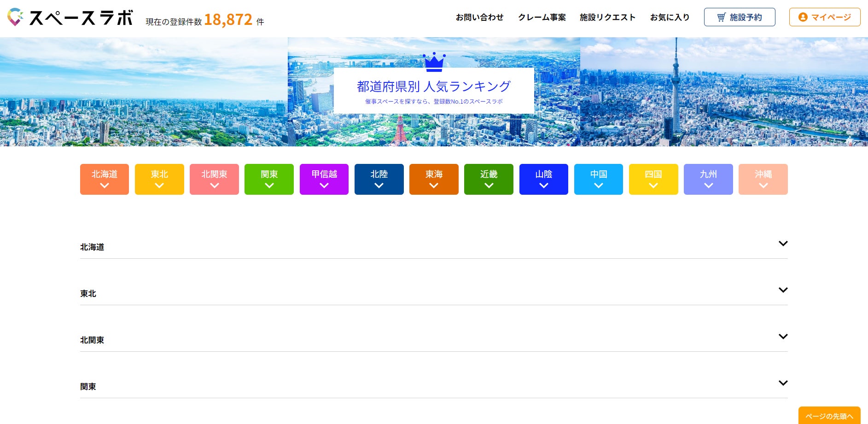Open お気に入り favorites
The height and width of the screenshot is (424, 868).
click(670, 17)
